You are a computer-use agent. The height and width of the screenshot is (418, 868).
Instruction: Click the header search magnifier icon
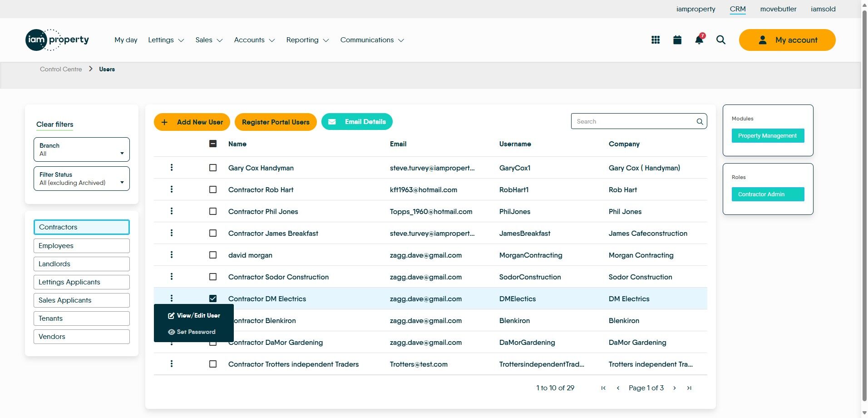pyautogui.click(x=720, y=40)
